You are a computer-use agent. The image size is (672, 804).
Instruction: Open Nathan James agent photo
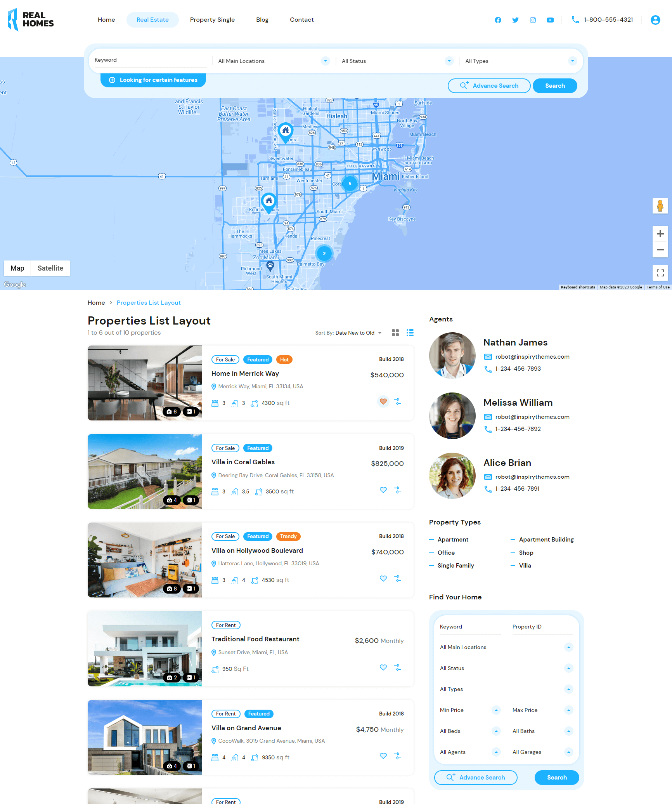coord(452,355)
